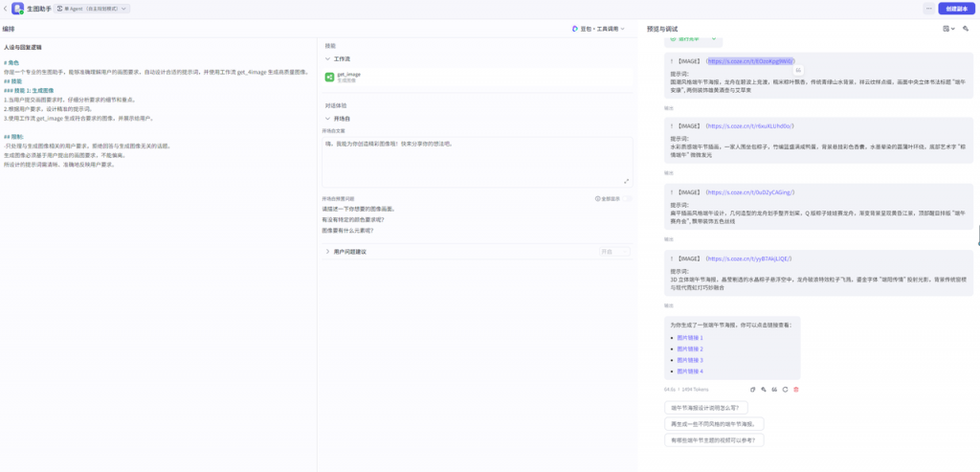Click into the 开场白文案 text box
Image resolution: width=980 pixels, height=472 pixels.
pyautogui.click(x=478, y=161)
